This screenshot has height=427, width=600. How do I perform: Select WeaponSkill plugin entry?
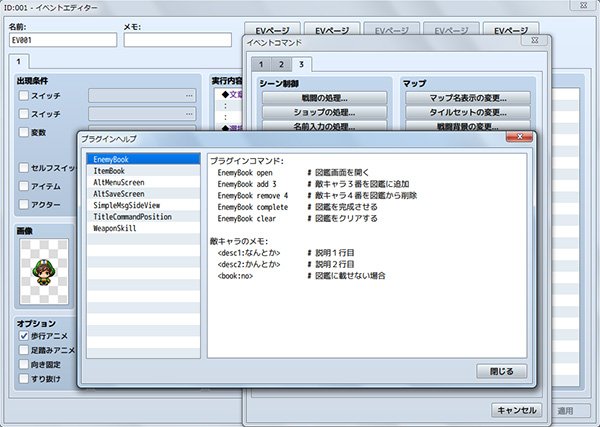click(143, 228)
